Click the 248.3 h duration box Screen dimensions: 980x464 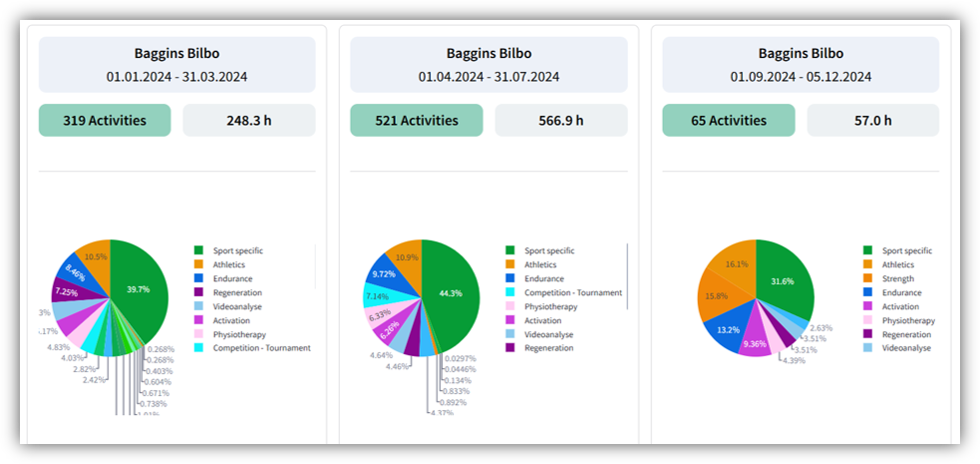249,121
